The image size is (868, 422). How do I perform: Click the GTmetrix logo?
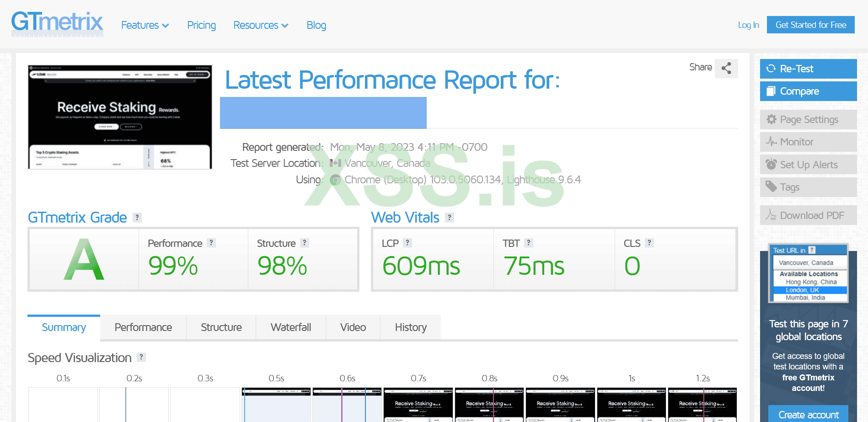coord(57,23)
